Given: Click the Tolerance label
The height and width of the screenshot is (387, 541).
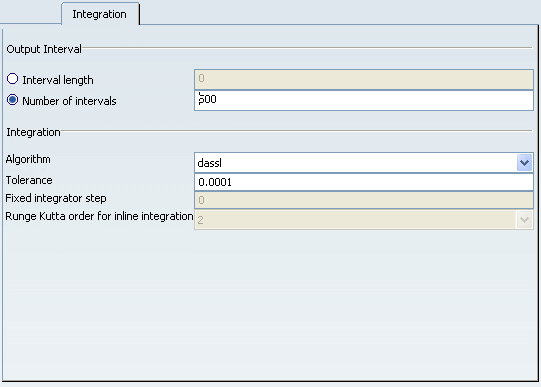Looking at the screenshot, I should [29, 180].
